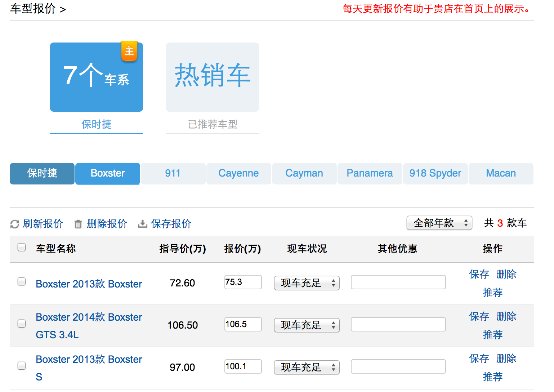The width and height of the screenshot is (554, 392).
Task: Select the 保时捷 label under tile
Action: [97, 124]
